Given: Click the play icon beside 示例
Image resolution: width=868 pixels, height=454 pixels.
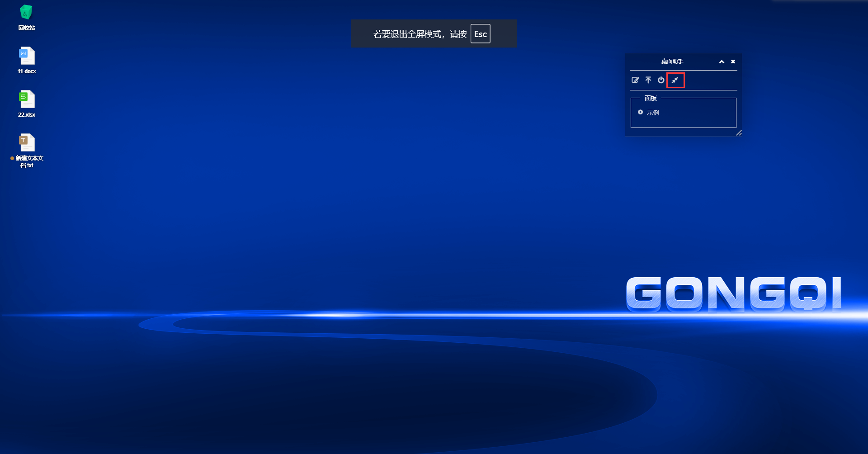Looking at the screenshot, I should pos(640,112).
